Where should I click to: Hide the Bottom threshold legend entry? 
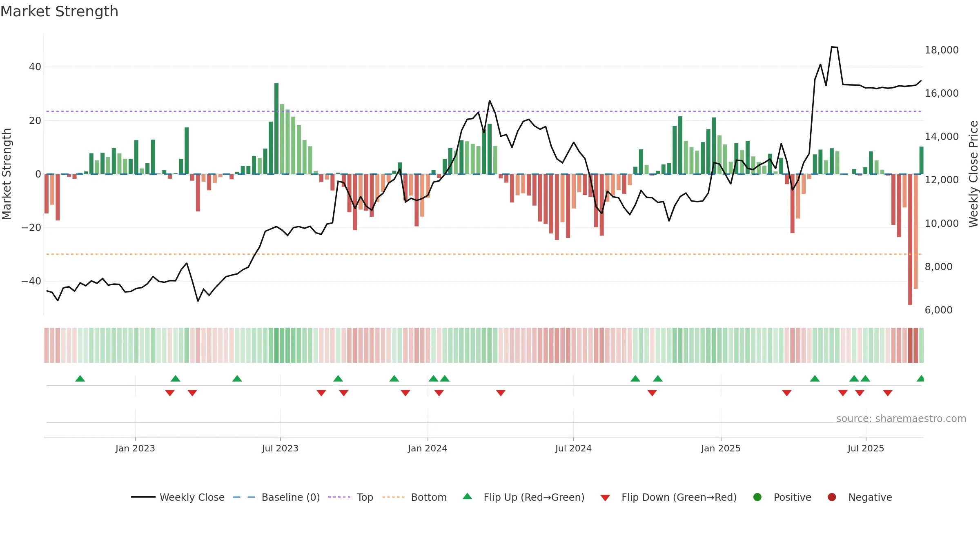[414, 497]
